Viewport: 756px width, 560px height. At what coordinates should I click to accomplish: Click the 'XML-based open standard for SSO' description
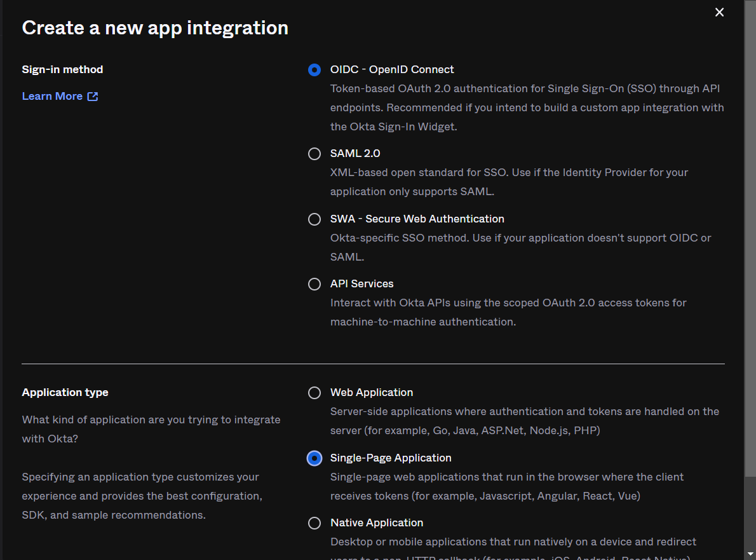pos(509,182)
